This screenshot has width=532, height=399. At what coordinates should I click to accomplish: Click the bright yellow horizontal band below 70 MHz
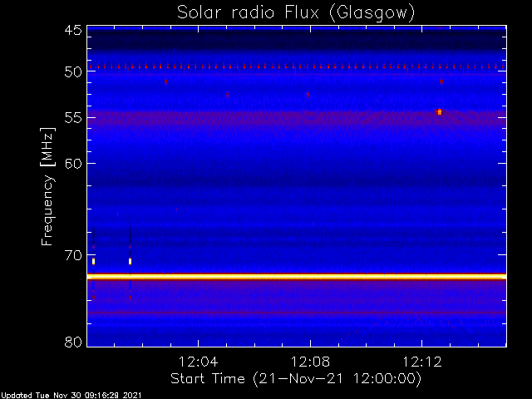coord(297,277)
